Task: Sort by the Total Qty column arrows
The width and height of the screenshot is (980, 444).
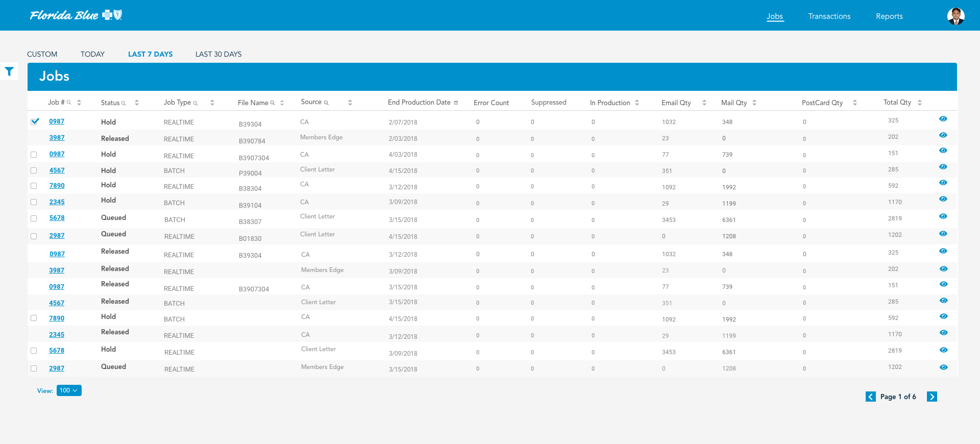Action: click(x=920, y=103)
